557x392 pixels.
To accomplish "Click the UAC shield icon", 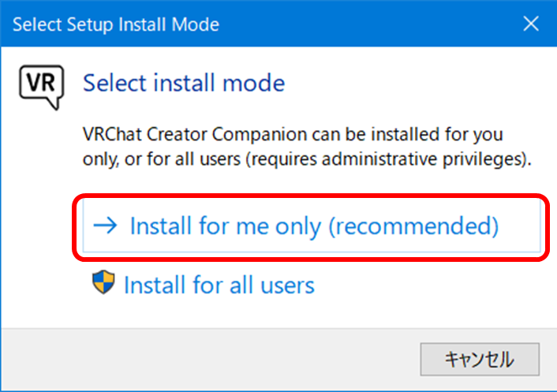I will pos(103,283).
